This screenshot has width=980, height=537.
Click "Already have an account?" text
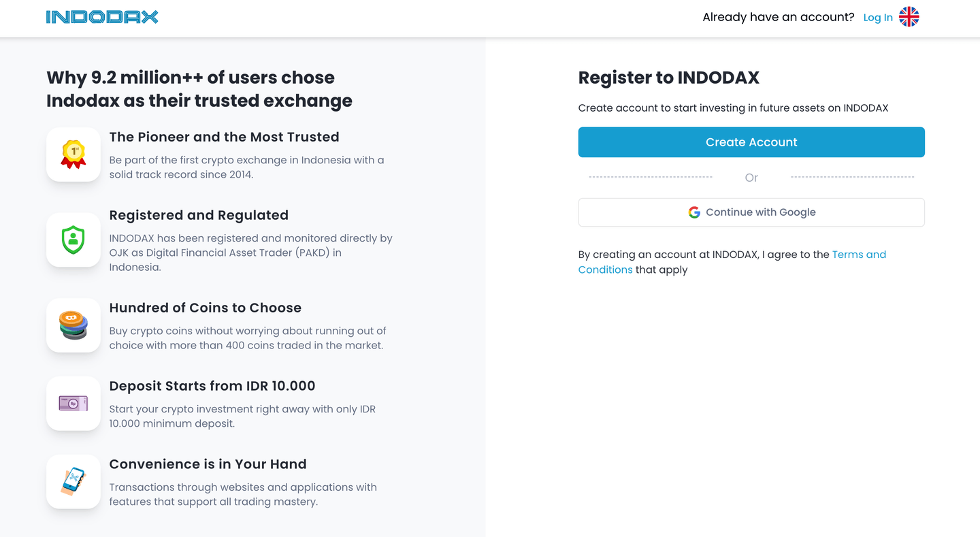click(778, 17)
